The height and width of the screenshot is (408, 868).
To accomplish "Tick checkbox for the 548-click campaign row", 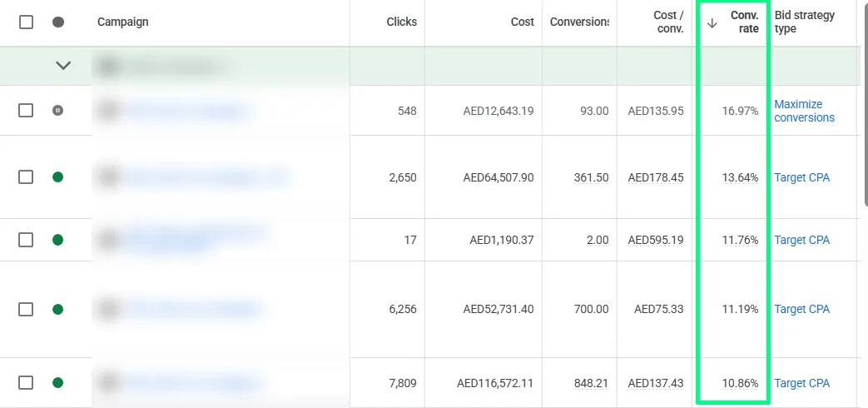I will tap(26, 110).
